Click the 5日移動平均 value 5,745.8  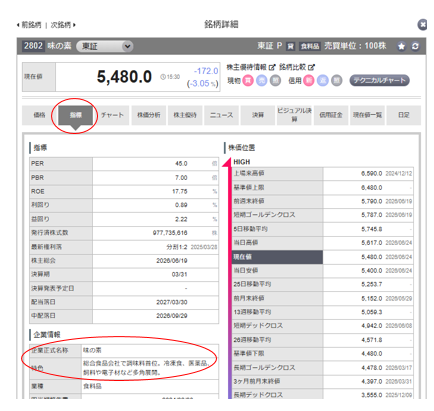pyautogui.click(x=372, y=229)
